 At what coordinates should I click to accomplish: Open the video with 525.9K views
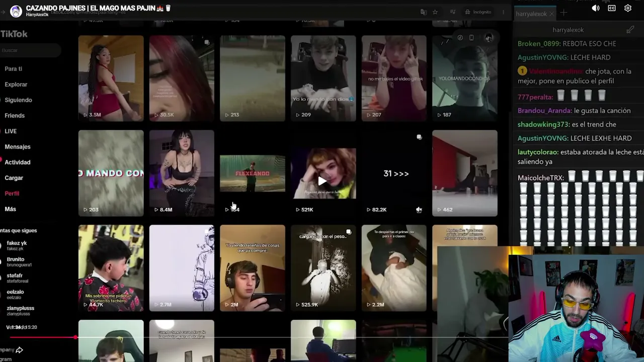click(x=323, y=268)
